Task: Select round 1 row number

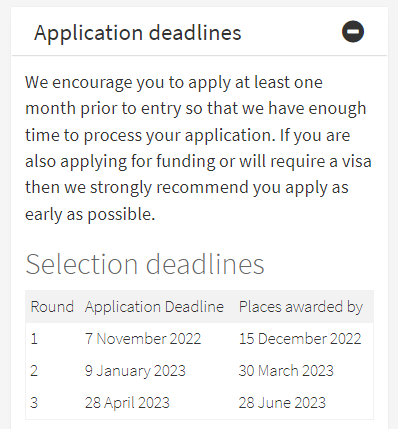Action: pyautogui.click(x=34, y=339)
